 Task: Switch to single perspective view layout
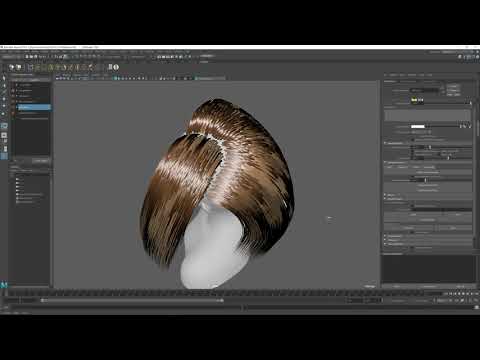pos(4,126)
